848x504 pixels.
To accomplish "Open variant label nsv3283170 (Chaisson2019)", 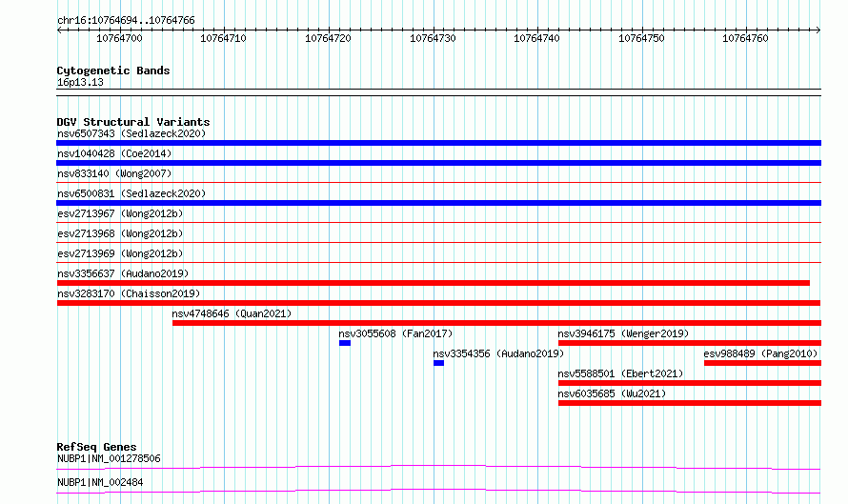I will point(129,293).
